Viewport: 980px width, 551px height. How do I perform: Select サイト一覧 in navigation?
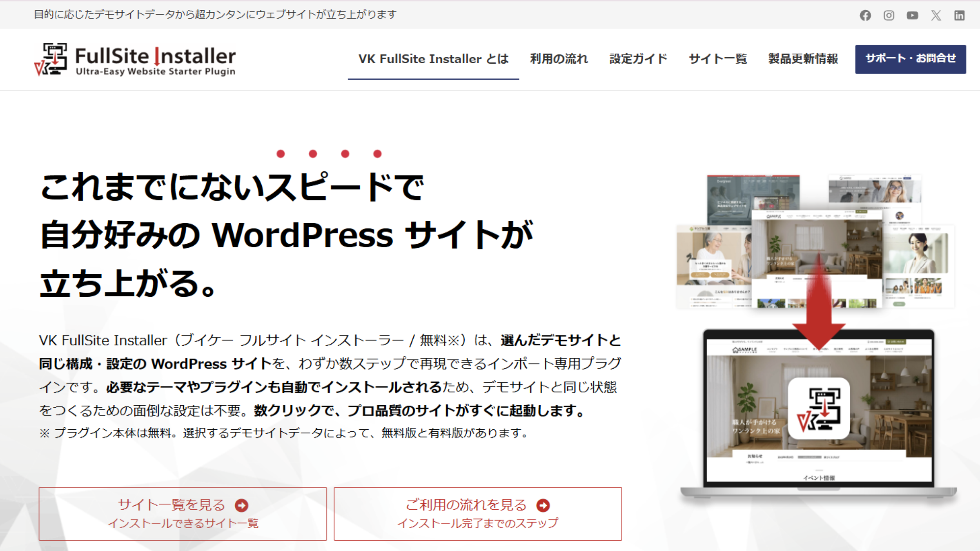(x=718, y=59)
